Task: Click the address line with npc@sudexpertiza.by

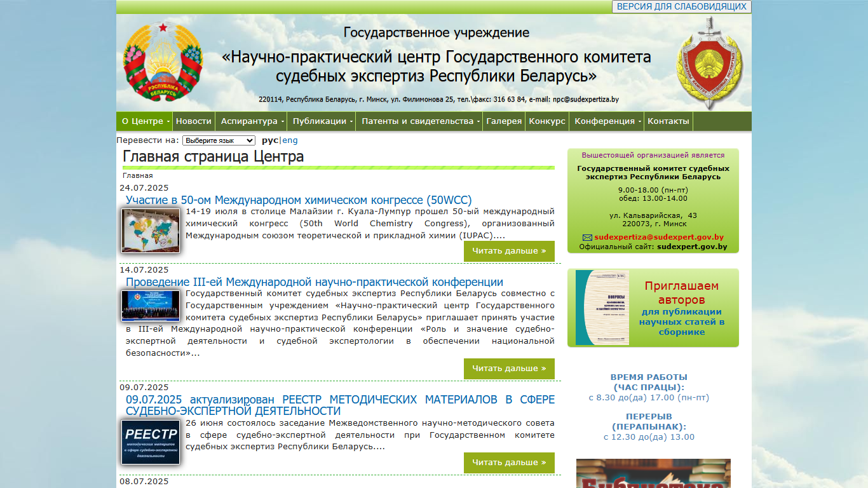Action: (x=438, y=99)
